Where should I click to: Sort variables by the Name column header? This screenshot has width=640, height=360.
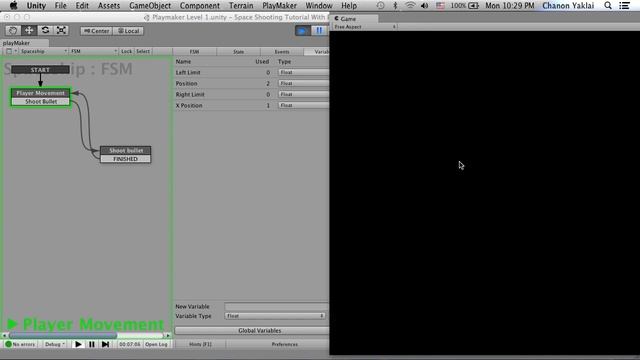click(x=183, y=62)
